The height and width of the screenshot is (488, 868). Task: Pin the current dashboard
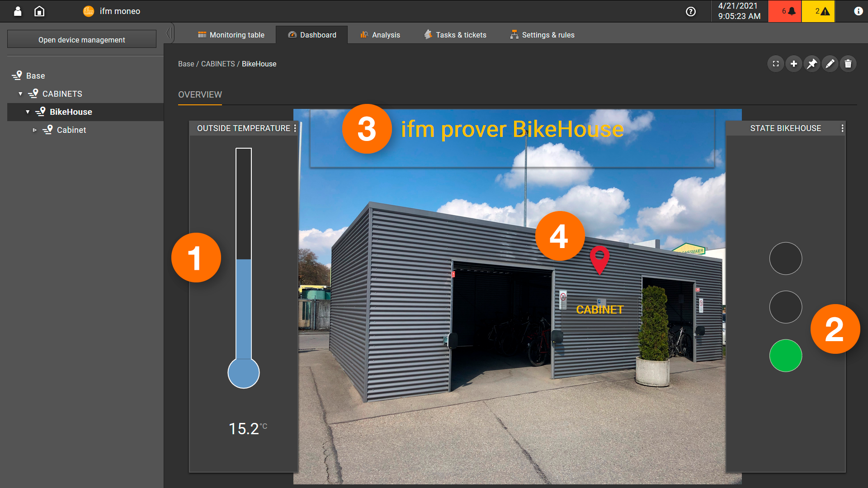(x=812, y=64)
